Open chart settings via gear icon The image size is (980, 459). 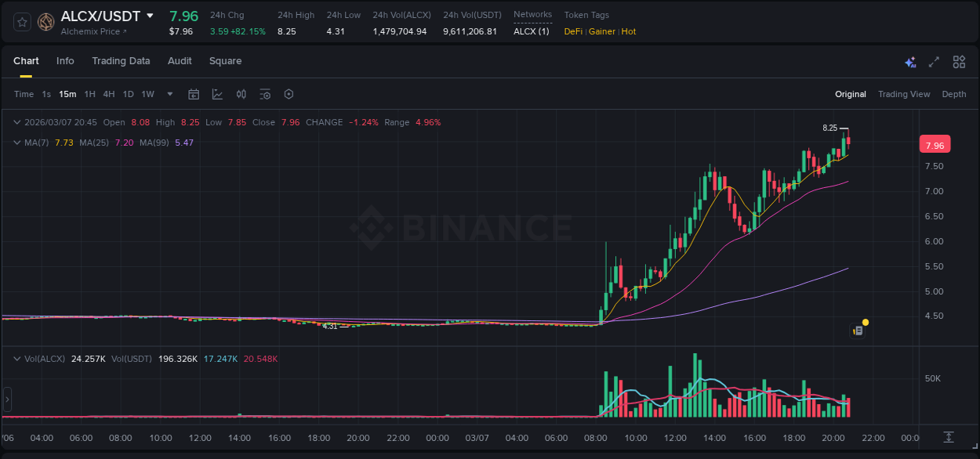tap(289, 94)
